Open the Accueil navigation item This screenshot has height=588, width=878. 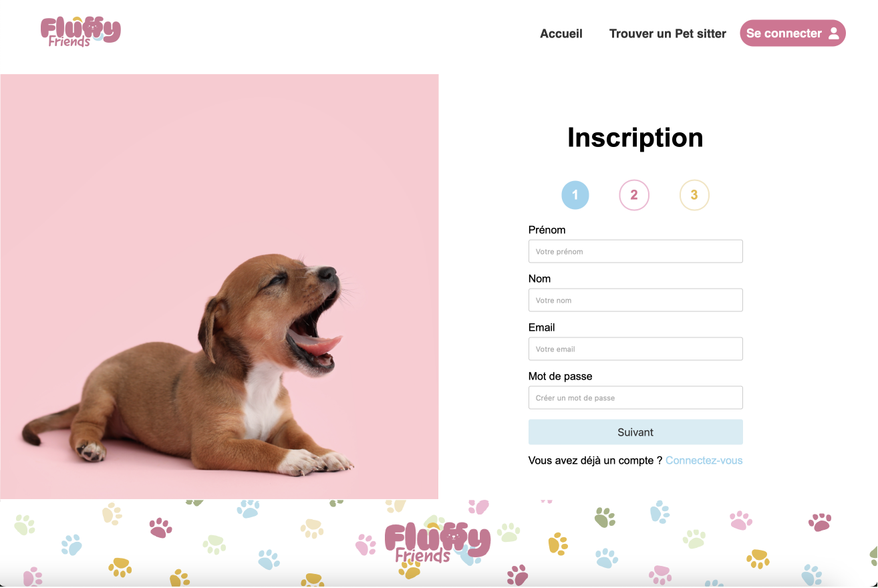(561, 33)
